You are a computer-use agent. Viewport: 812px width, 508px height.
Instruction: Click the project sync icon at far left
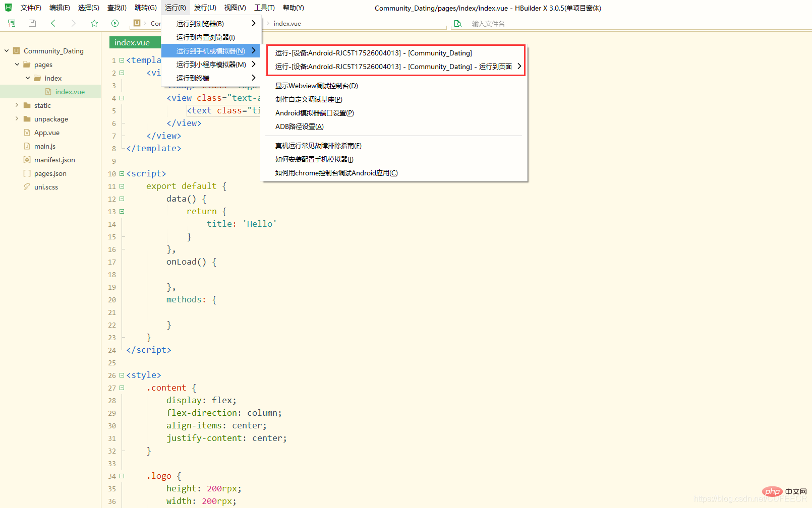point(11,23)
